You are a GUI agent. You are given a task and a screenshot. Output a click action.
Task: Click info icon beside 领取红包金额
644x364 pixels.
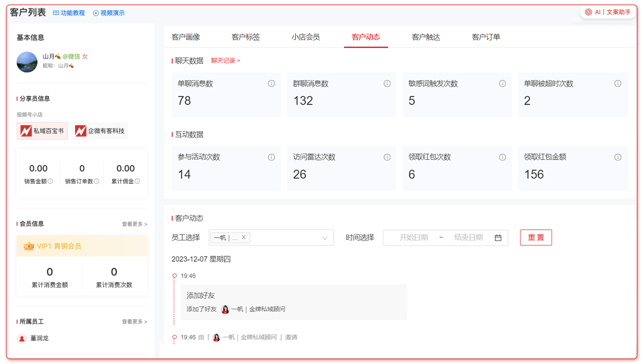pos(618,158)
